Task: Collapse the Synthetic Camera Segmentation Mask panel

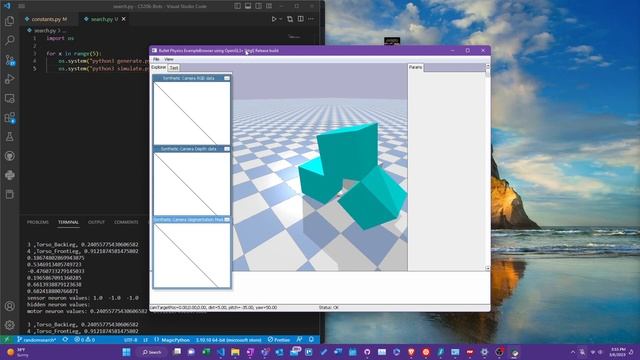Action: pos(227,220)
